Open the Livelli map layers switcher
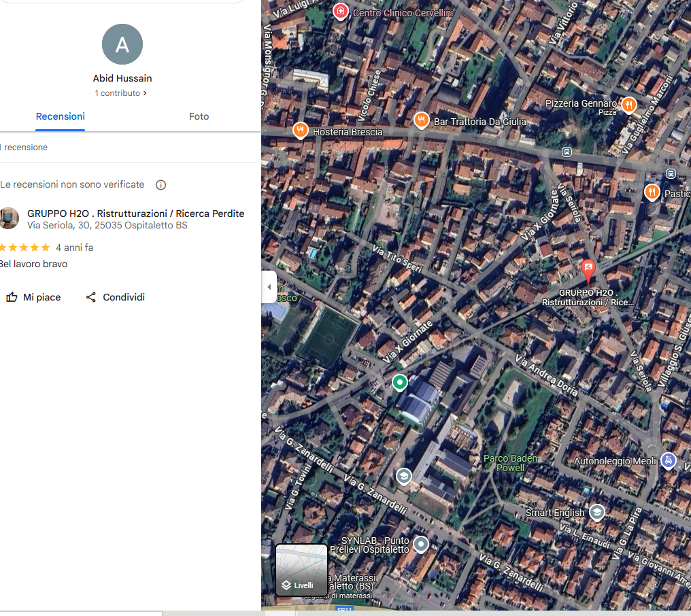This screenshot has width=691, height=616. (x=301, y=570)
